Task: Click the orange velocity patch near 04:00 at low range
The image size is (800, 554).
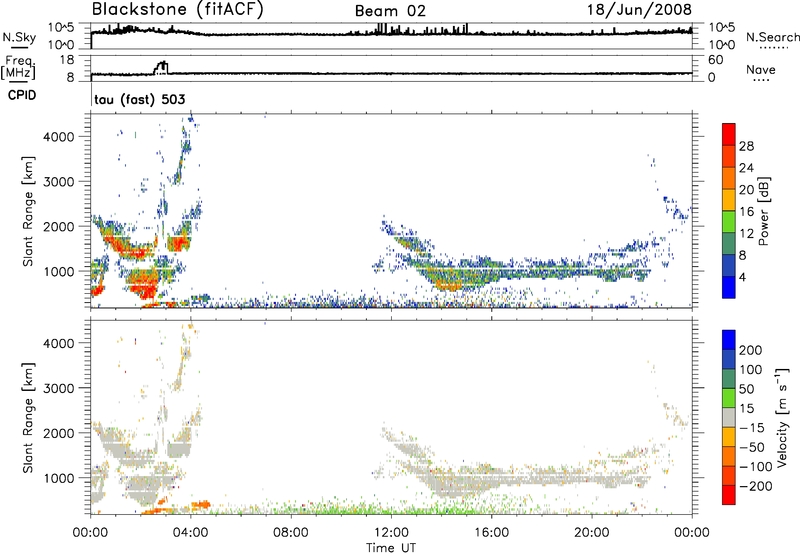Action: point(201,505)
